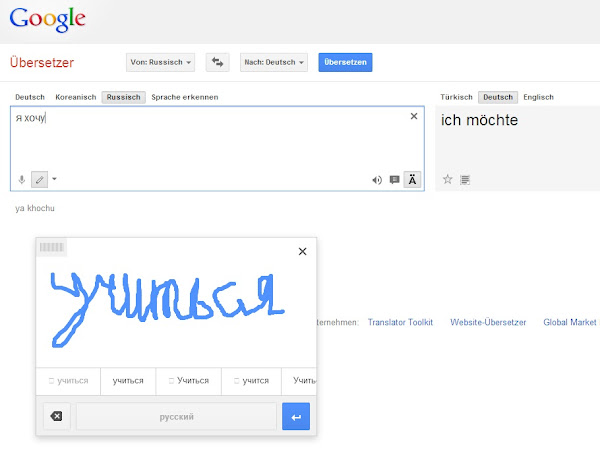The height and width of the screenshot is (454, 600).
Task: Click transliteration ya khochu
Action: click(x=35, y=208)
